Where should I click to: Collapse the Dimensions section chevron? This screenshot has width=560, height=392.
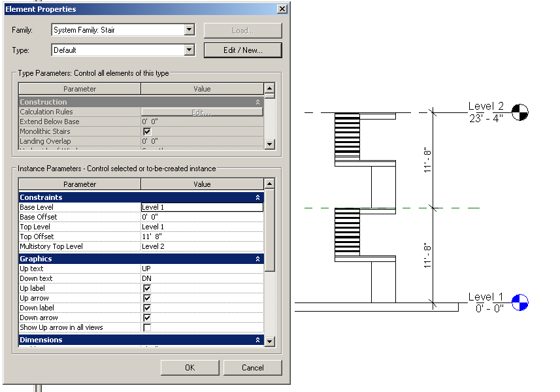pos(257,340)
